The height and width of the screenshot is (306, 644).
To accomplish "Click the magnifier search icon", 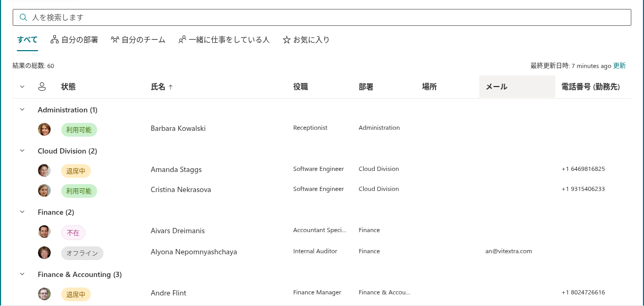I will 23,17.
